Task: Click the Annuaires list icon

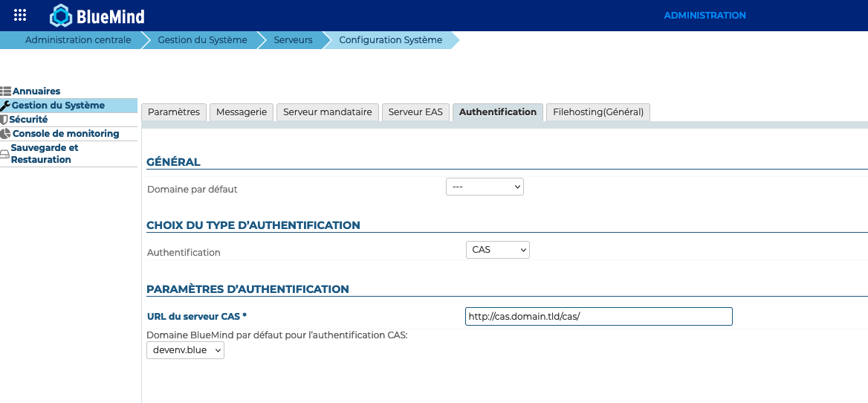Action: click(x=6, y=91)
